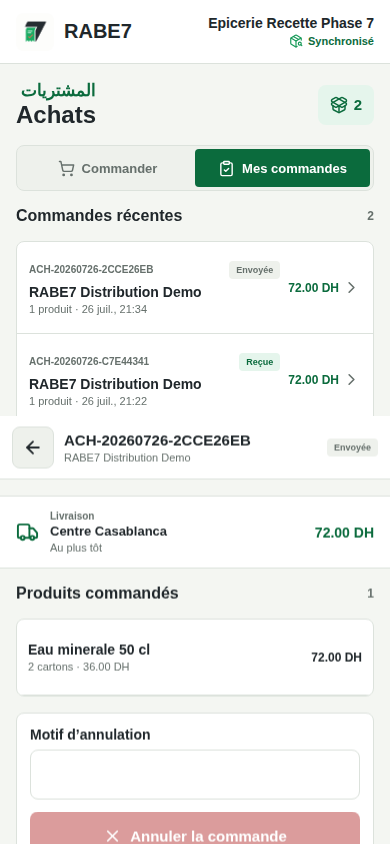
Task: Select the Mes commandes tab
Action: (282, 168)
